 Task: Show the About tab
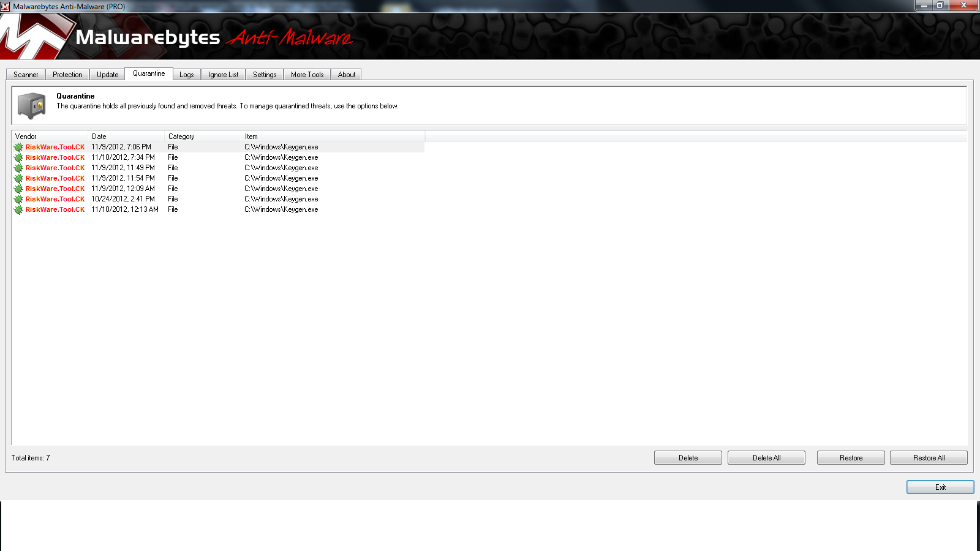point(347,75)
